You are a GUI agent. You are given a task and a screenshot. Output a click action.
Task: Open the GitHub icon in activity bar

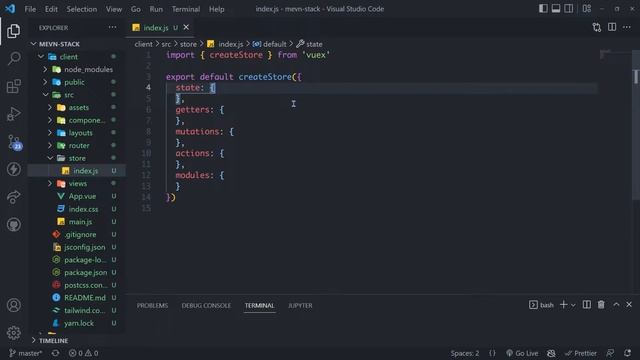pyautogui.click(x=13, y=224)
